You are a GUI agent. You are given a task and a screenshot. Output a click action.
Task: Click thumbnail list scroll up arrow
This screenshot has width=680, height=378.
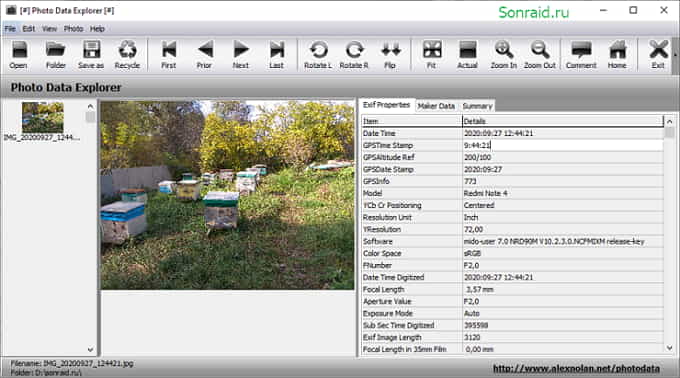(90, 106)
